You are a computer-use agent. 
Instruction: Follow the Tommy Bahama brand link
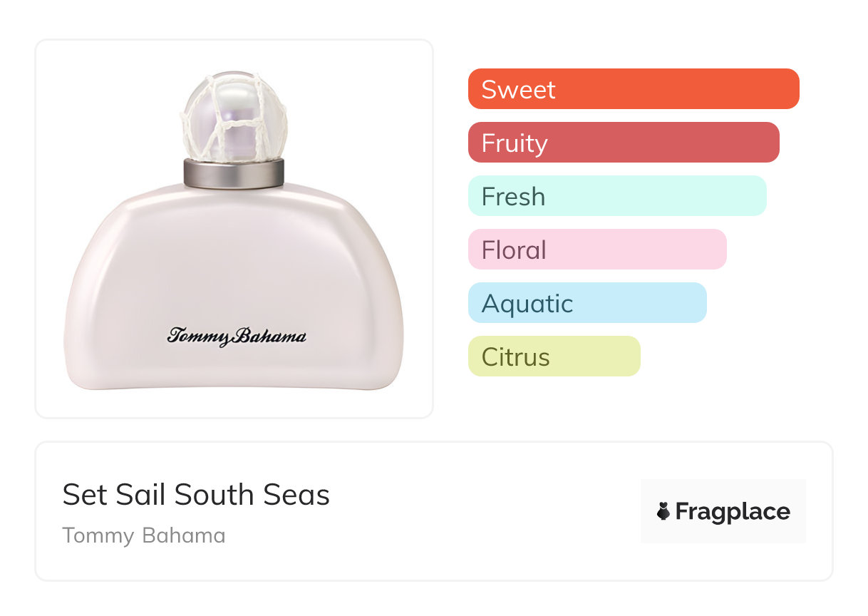coord(143,535)
